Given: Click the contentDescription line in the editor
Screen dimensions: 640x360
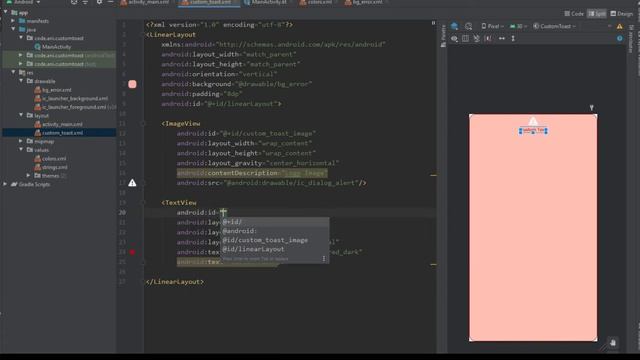Looking at the screenshot, I should tap(252, 173).
